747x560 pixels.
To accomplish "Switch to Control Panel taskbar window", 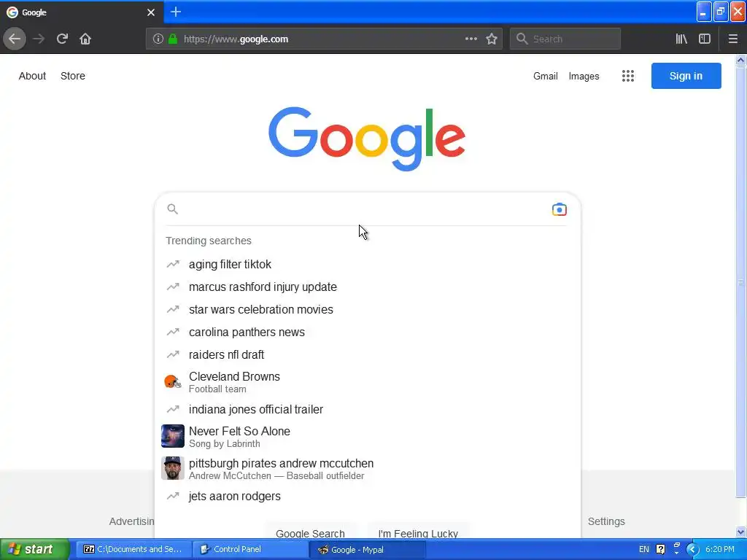I will point(251,550).
